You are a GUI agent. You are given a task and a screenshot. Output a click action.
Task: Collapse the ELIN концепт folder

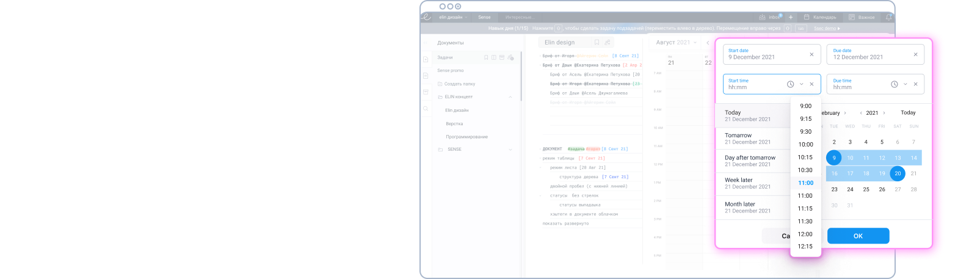(510, 97)
